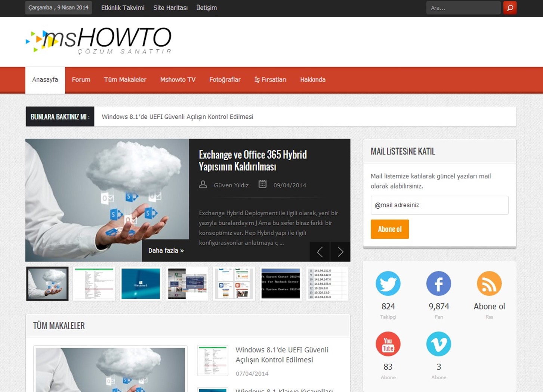Open the Exchange ve Office 365 Hybrid headline
This screenshot has width=543, height=392.
point(253,160)
